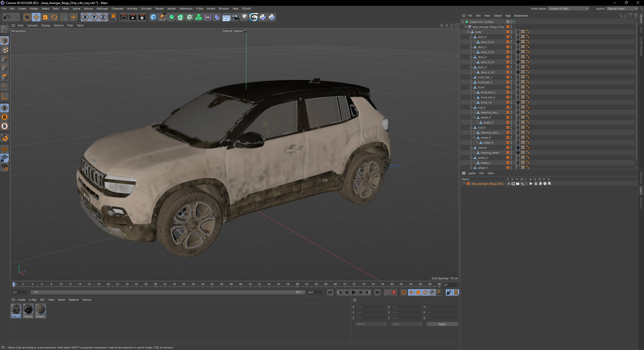Open the Scale dropdown in coordinates
Image resolution: width=644 pixels, height=350 pixels.
click(x=407, y=324)
